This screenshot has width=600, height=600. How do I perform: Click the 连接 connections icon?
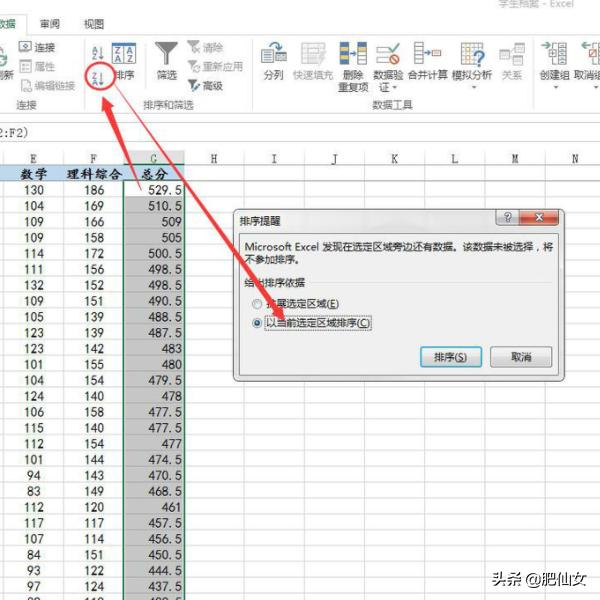pyautogui.click(x=25, y=47)
